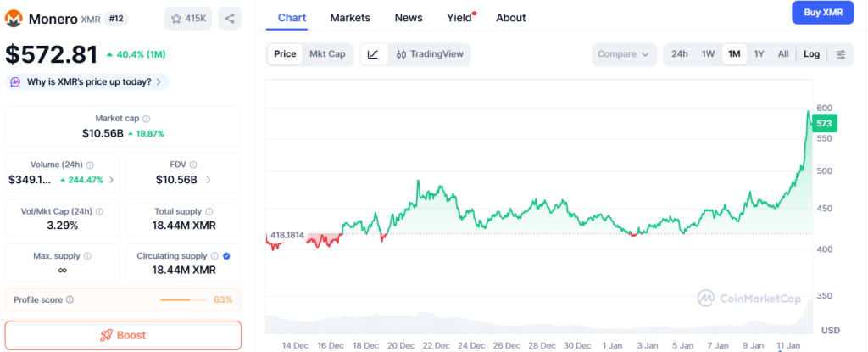
Task: Select the line chart style icon
Action: (373, 54)
